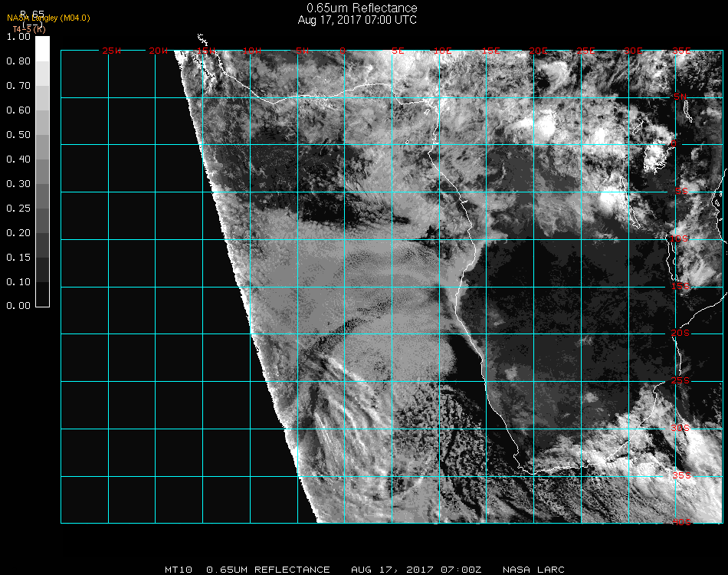Click the '0.65UM REFLECTANCE' bottom caption
Viewport: 728px width, 575px height.
point(268,570)
